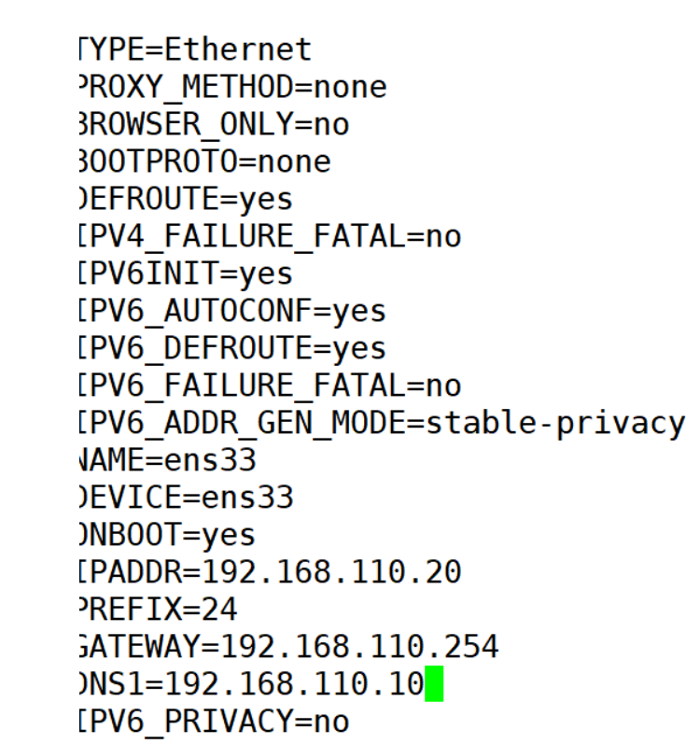This screenshot has width=700, height=744.
Task: Click the IPV6_AUTOCONF=yes line
Action: click(232, 311)
